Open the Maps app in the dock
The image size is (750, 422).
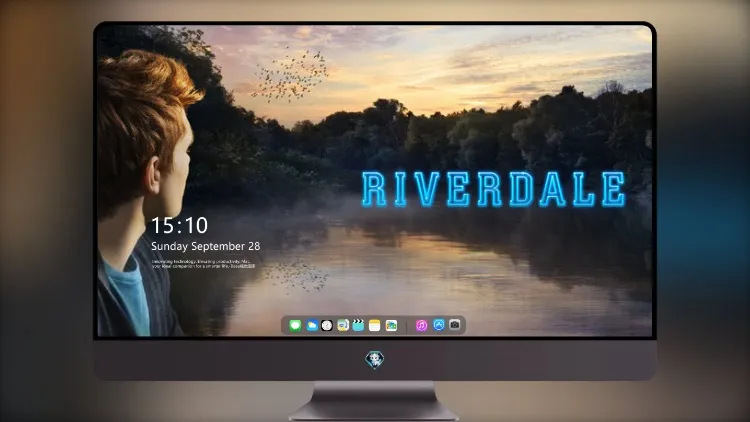342,325
